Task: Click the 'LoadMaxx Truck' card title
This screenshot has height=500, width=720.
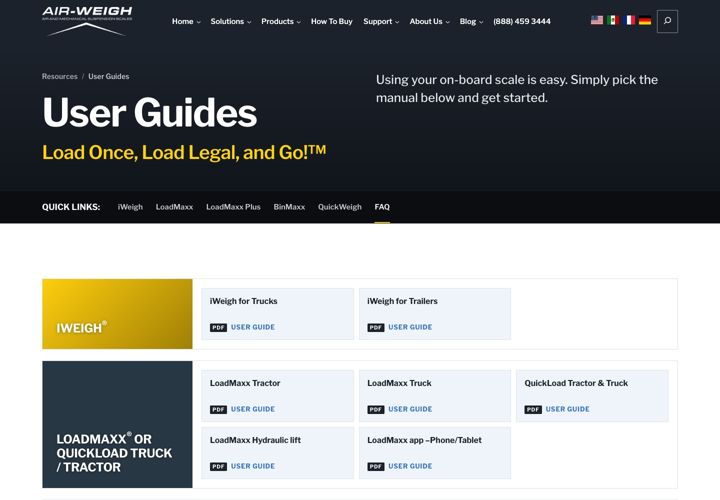Action: 399,383
